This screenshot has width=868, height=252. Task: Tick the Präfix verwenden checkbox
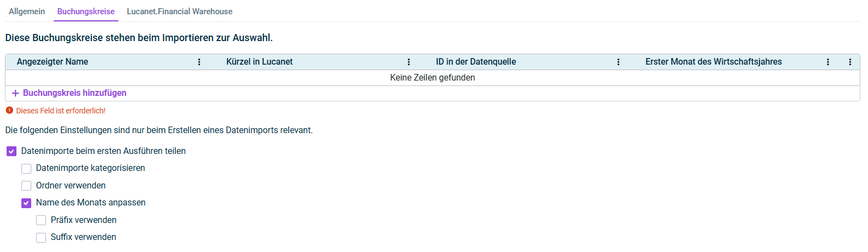click(41, 220)
